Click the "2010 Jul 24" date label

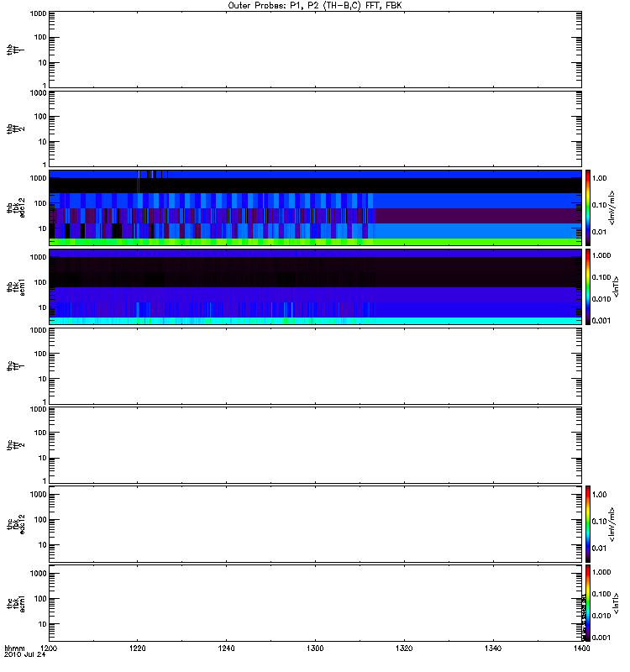[24, 655]
